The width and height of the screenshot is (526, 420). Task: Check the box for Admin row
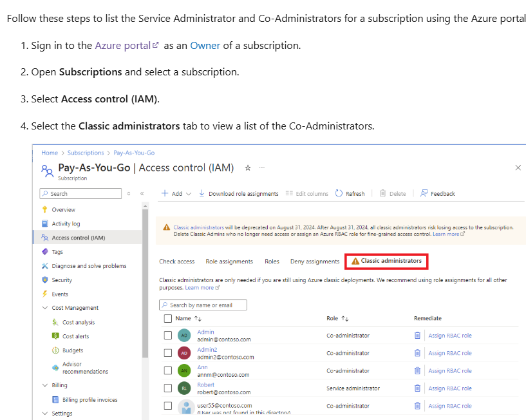168,336
